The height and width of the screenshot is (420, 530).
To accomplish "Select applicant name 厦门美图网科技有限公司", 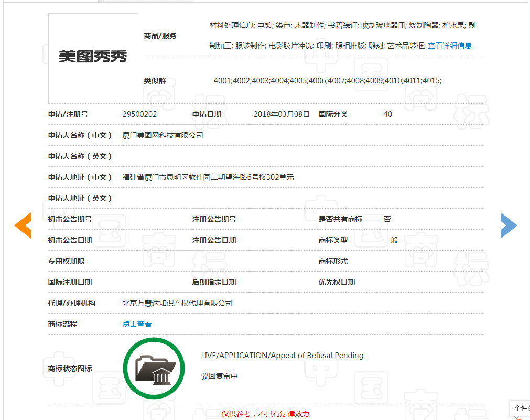I will coord(164,135).
